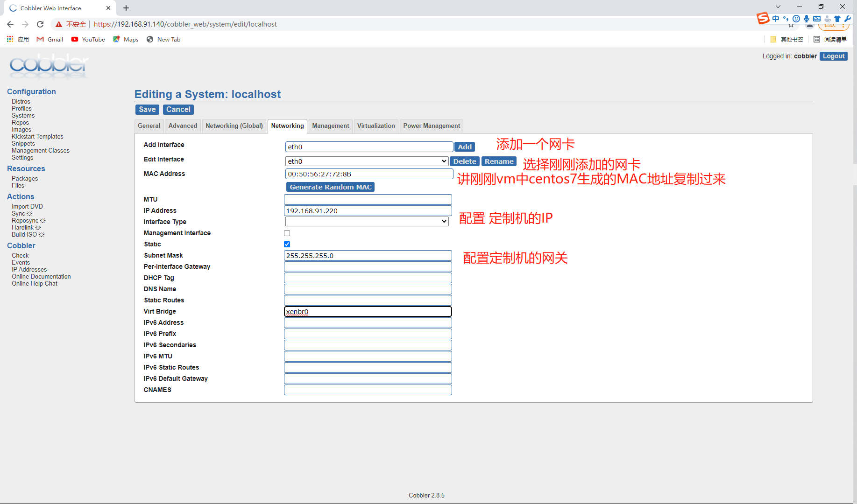The image size is (857, 504).
Task: Click the browser forward arrow
Action: pyautogui.click(x=25, y=24)
